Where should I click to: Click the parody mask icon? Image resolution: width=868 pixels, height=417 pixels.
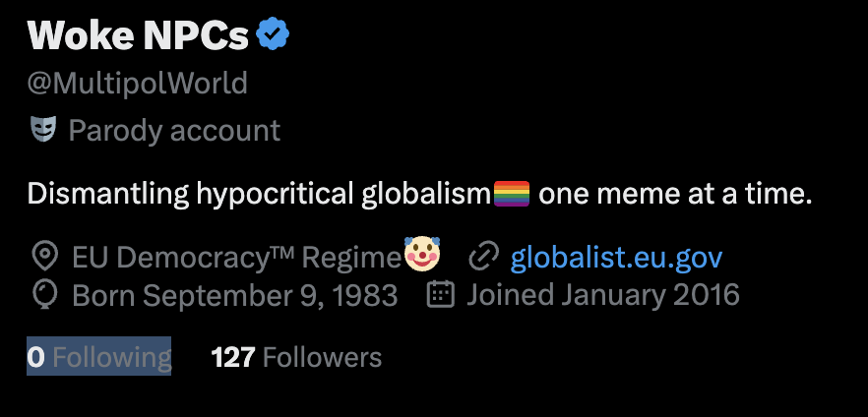(x=43, y=130)
